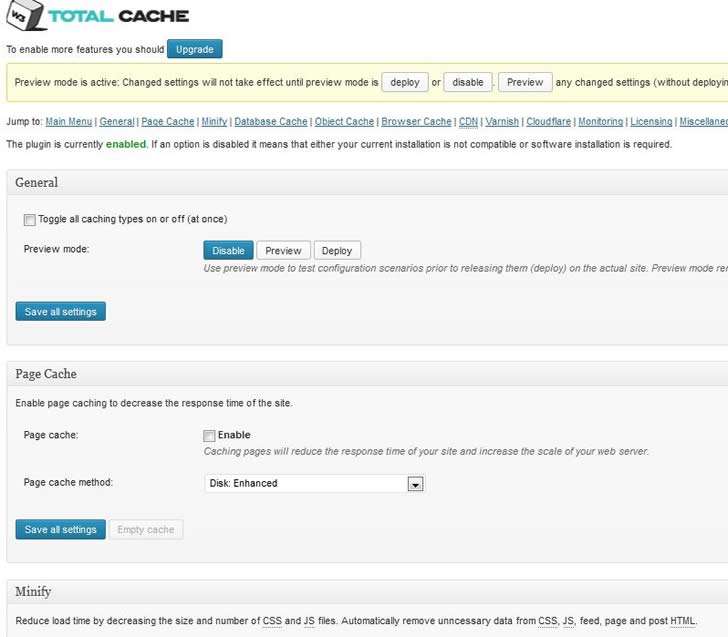Image resolution: width=728 pixels, height=637 pixels.
Task: Jump to Minify section link
Action: pos(214,122)
